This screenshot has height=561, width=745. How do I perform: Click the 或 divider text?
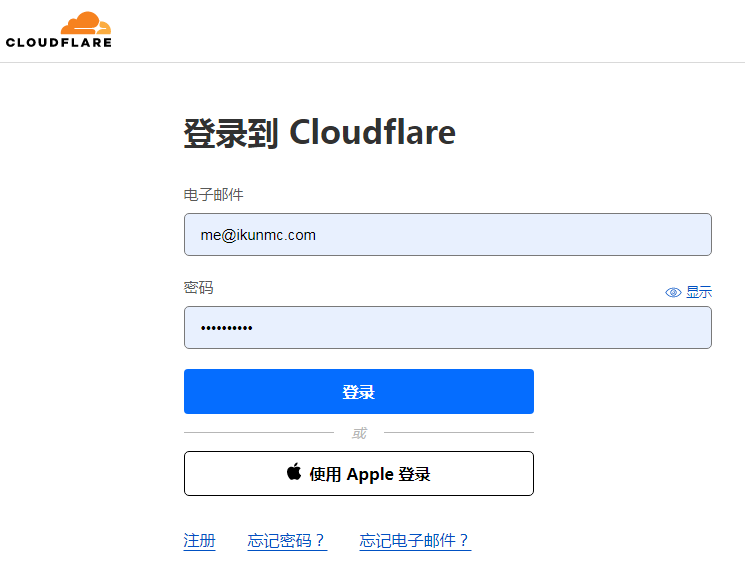click(359, 433)
